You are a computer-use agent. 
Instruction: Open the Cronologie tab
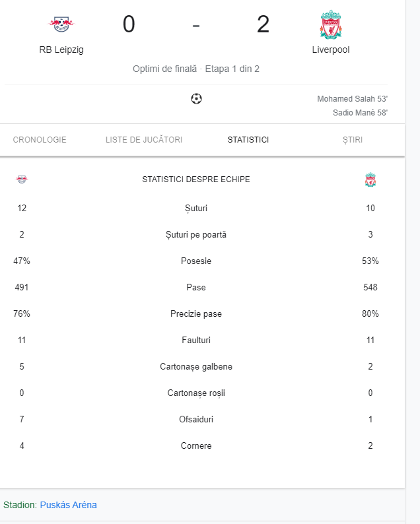(x=40, y=140)
